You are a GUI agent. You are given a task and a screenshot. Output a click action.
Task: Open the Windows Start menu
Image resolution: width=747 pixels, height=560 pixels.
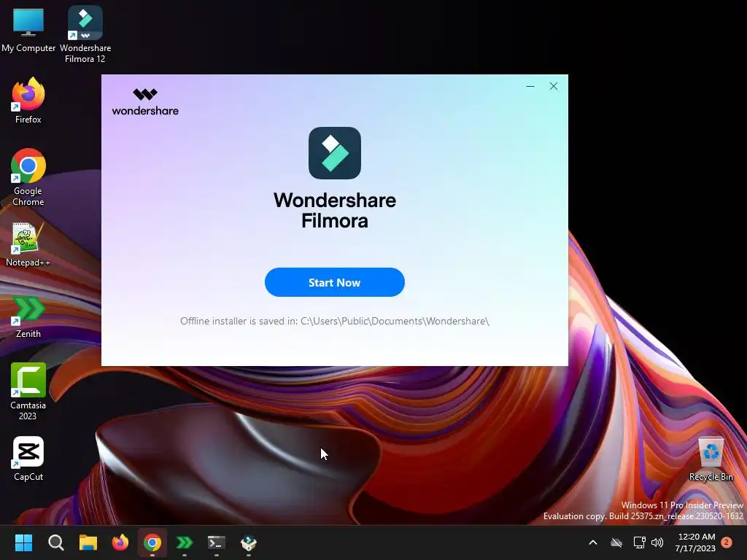pos(23,542)
